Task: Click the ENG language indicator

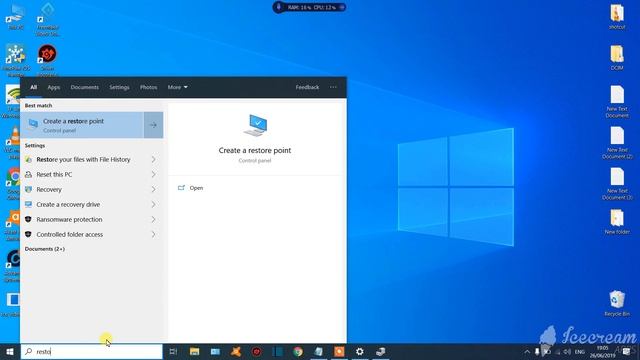Action: pos(580,352)
